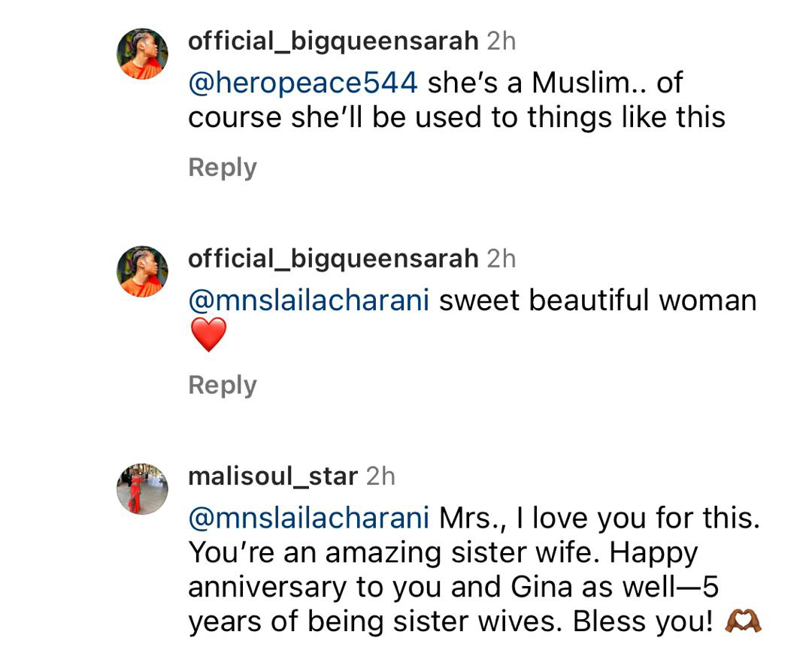This screenshot has height=656, width=812.
Task: Click the 2h timestamp next to malisoul_star
Action: click(x=380, y=476)
